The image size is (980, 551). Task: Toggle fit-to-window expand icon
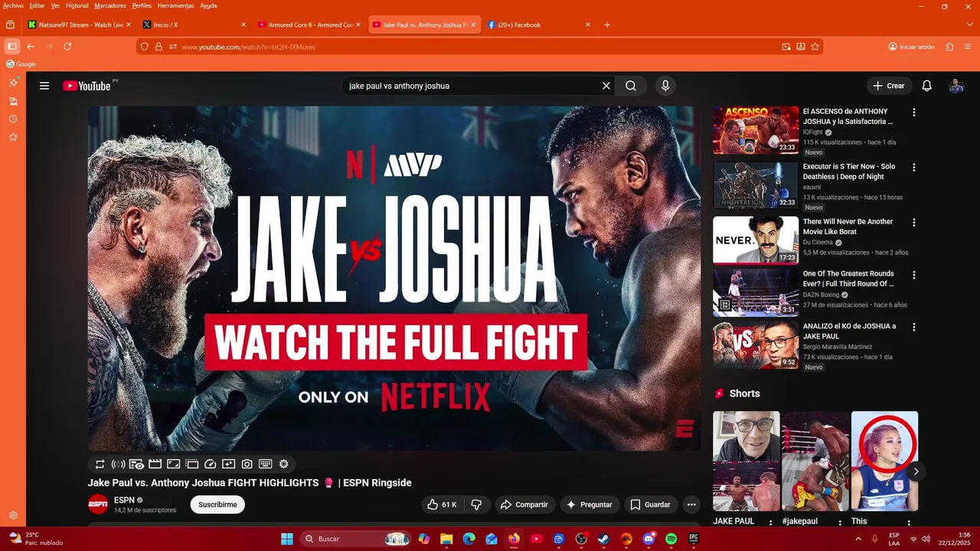[173, 464]
